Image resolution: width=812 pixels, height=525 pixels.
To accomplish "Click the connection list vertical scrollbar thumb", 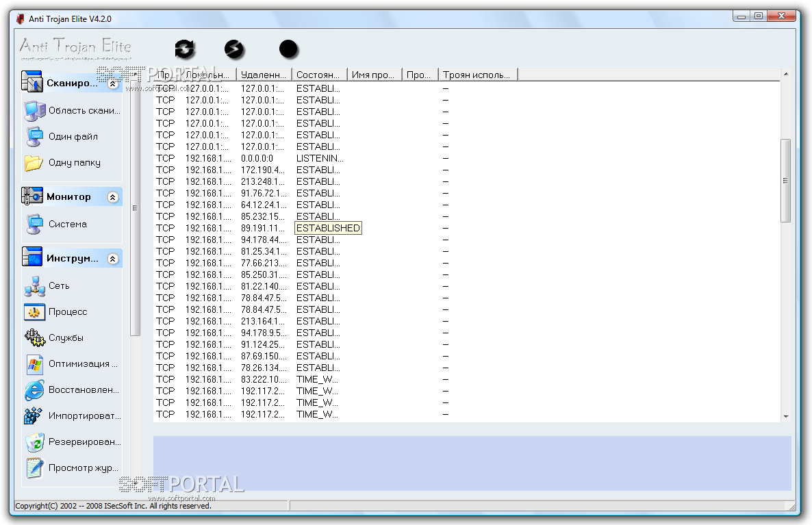I will coord(785,180).
